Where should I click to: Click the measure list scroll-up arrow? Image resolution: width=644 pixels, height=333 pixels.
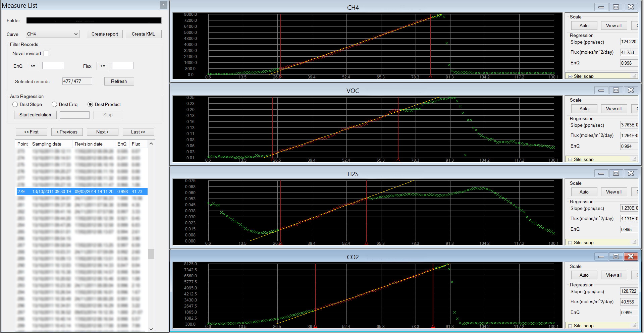[x=151, y=144]
